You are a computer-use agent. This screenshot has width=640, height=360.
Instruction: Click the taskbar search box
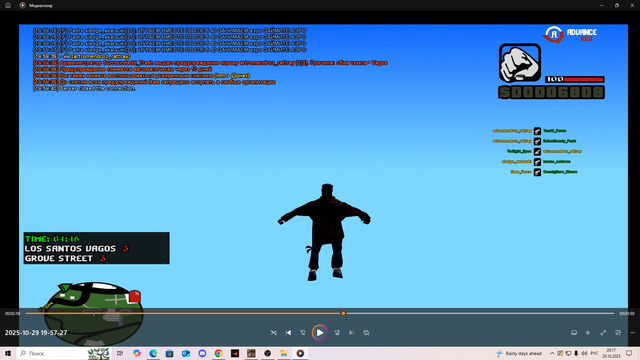pos(64,353)
